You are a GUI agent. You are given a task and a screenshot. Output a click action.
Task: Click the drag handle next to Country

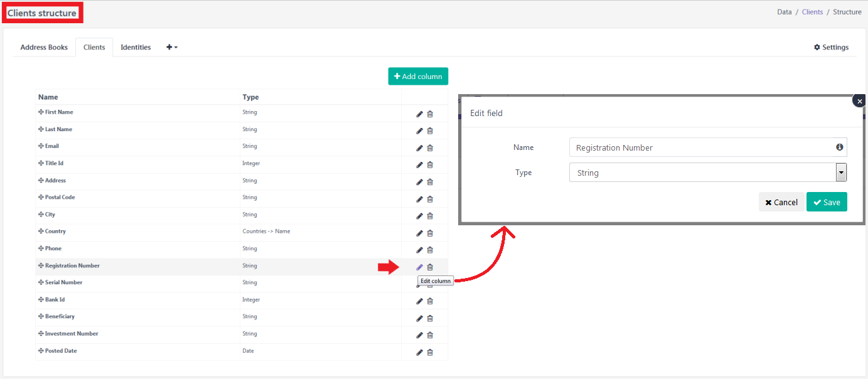click(40, 231)
